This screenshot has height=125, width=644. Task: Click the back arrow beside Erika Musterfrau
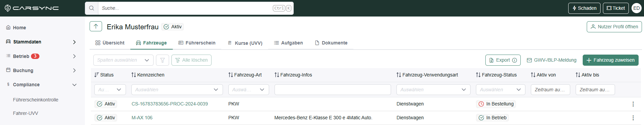click(x=96, y=26)
